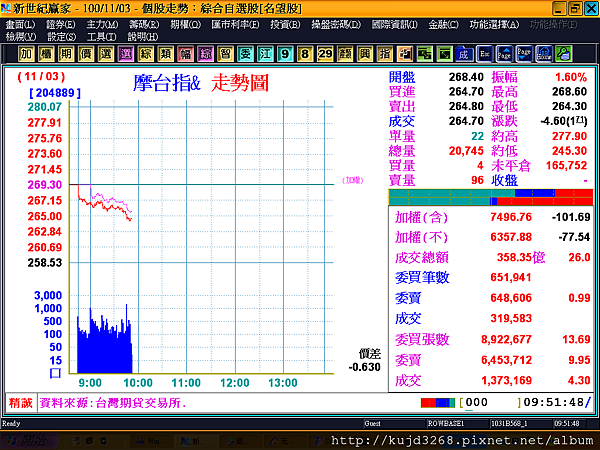Click the 精誠 label in the message bar
600x450 pixels.
21,403
